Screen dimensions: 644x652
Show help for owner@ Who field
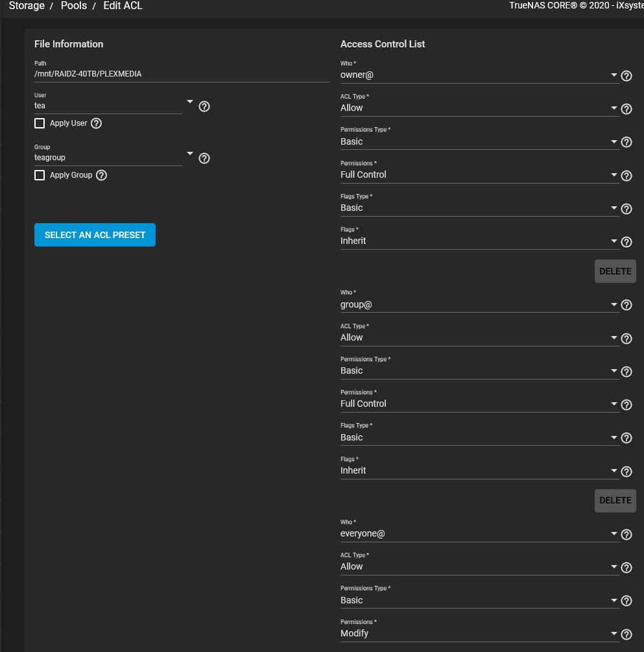[x=626, y=76]
